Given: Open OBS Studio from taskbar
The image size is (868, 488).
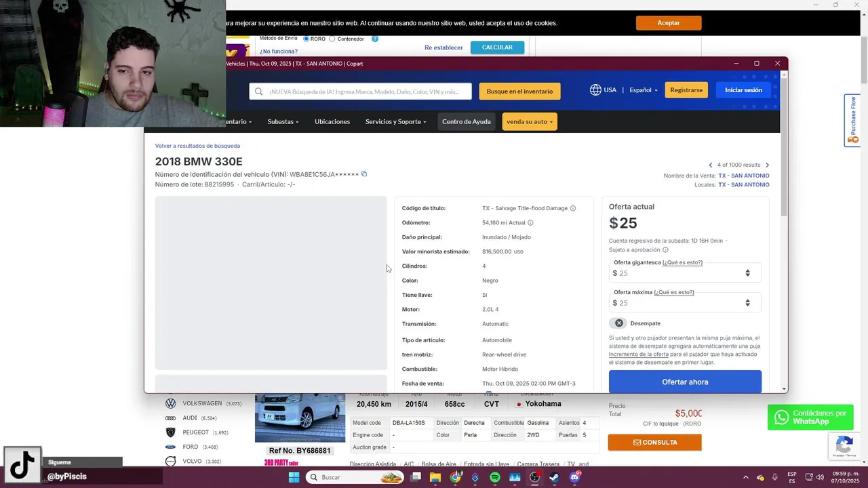Looking at the screenshot, I should [x=535, y=477].
